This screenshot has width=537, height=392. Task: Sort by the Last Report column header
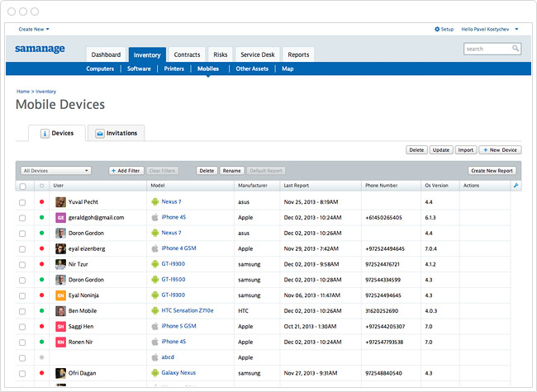click(297, 186)
